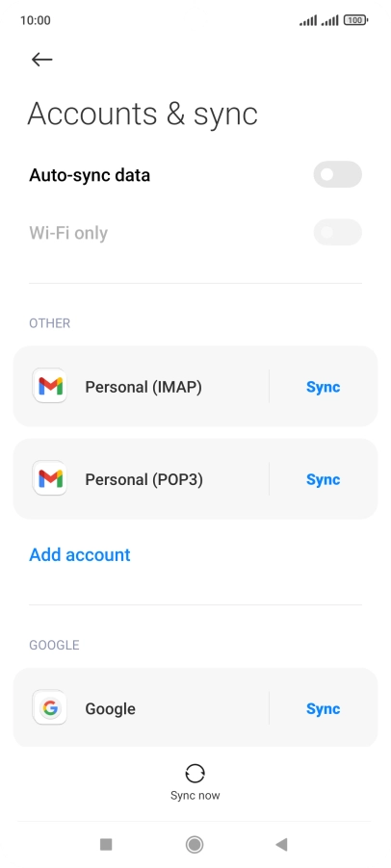Toggle the Wi-Fi only switch
Viewport: 391px width, 868px height.
tap(338, 233)
